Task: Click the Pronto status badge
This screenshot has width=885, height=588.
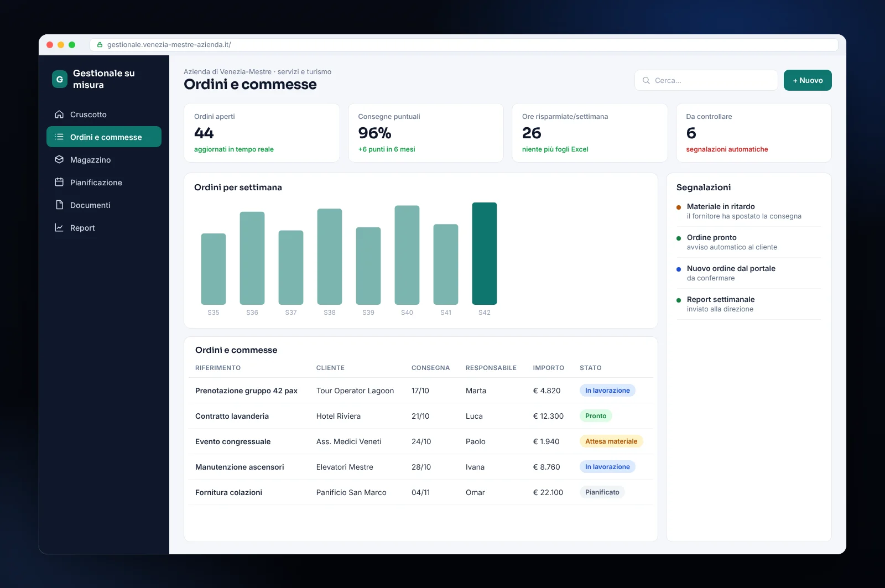Action: (596, 416)
